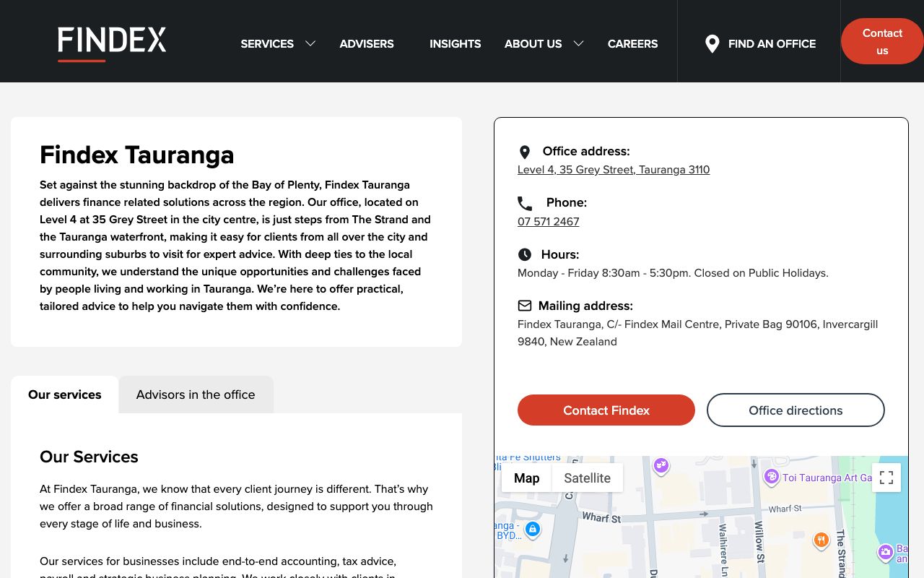The height and width of the screenshot is (578, 924).
Task: Click the purple camera map marker
Action: click(x=886, y=553)
